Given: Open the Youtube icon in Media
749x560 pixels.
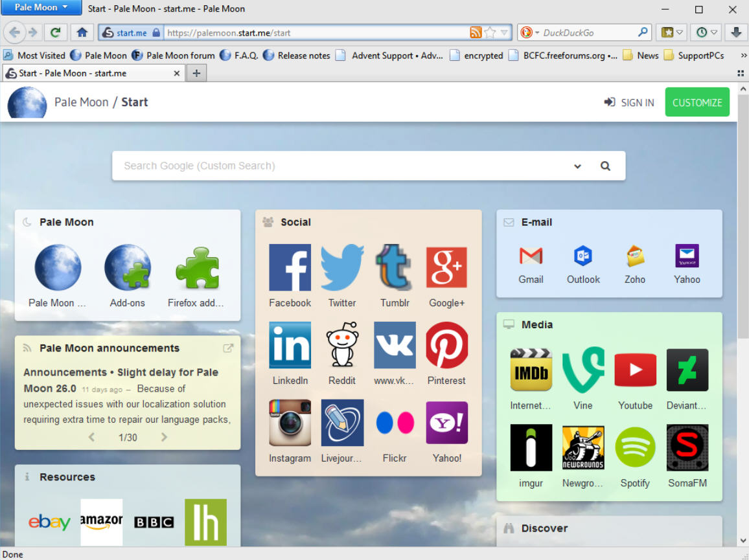Looking at the screenshot, I should coord(635,370).
